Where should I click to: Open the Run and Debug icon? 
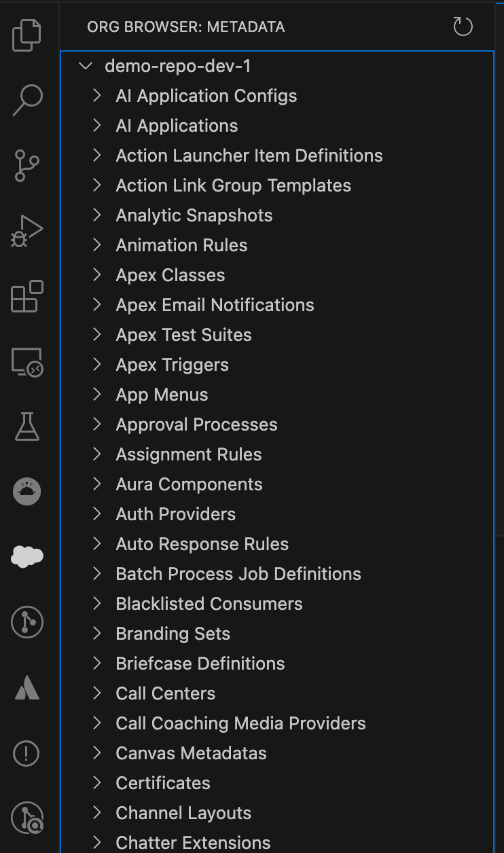coord(27,231)
